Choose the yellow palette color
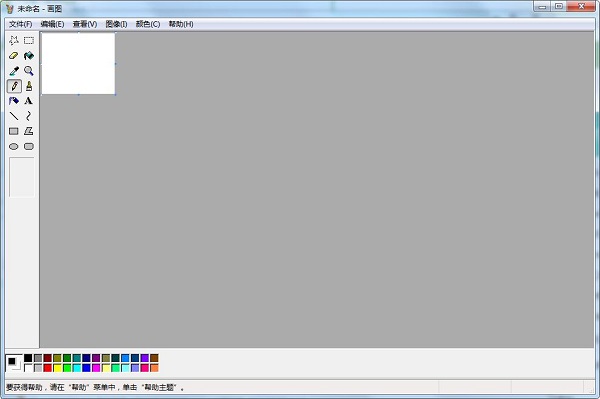The image size is (600, 399). coord(57,368)
